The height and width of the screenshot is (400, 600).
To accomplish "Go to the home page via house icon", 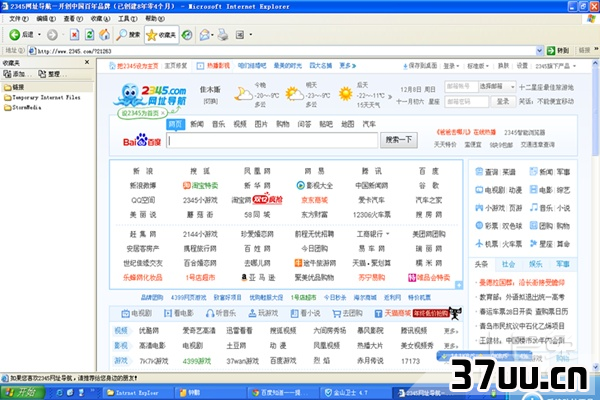I will [104, 35].
